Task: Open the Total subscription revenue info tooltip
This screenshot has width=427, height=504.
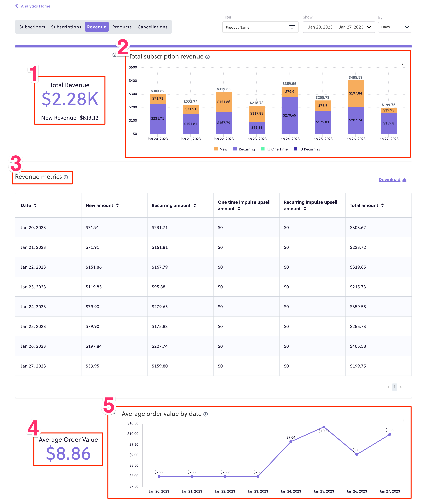Action: (x=207, y=57)
